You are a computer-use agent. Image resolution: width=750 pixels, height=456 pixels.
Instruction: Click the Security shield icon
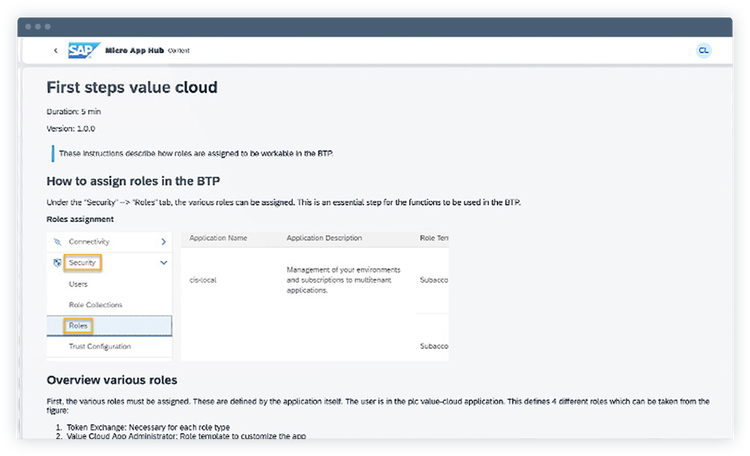click(57, 263)
